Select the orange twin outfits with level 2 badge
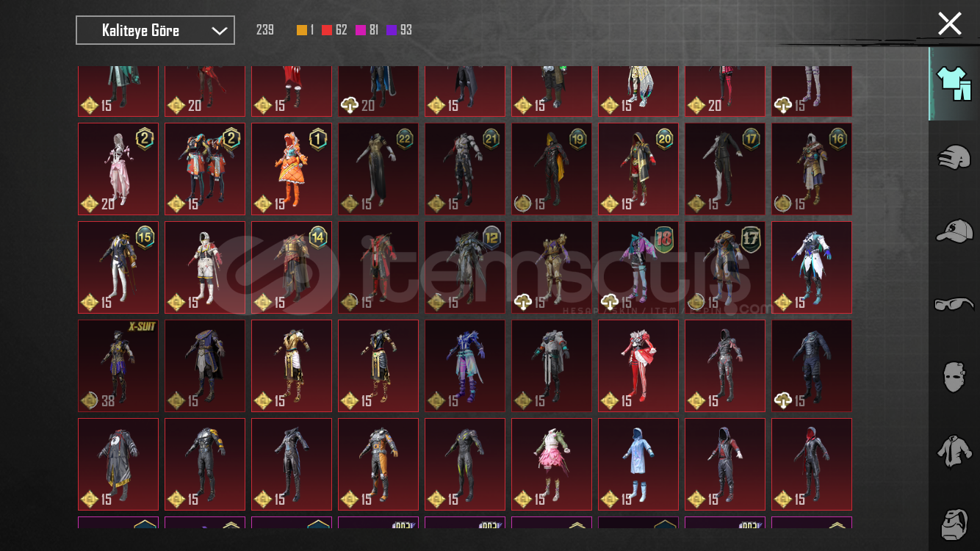Screen dimensions: 980x551 click(x=205, y=169)
